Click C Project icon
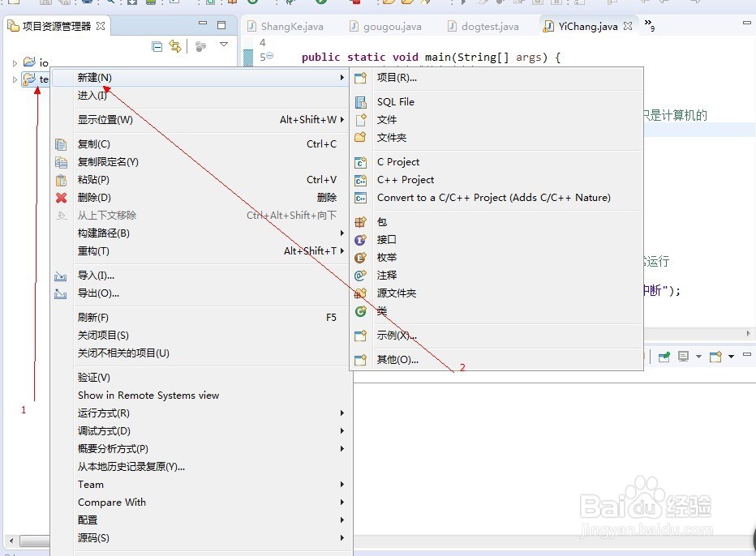This screenshot has height=556, width=756. [x=361, y=162]
